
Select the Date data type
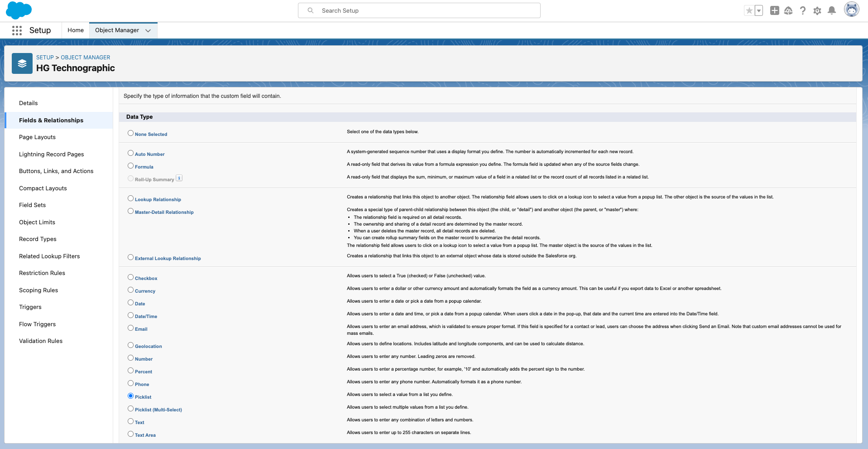point(130,303)
